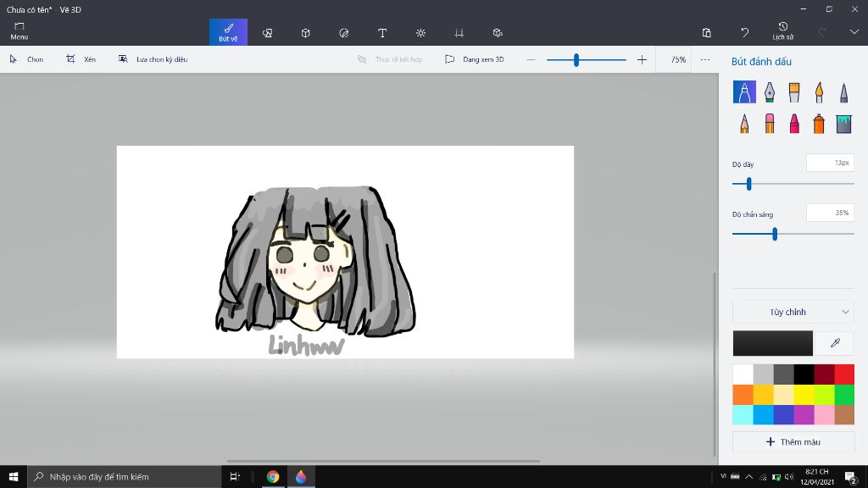868x488 pixels.
Task: Select the Pencil tool
Action: pyautogui.click(x=744, y=124)
